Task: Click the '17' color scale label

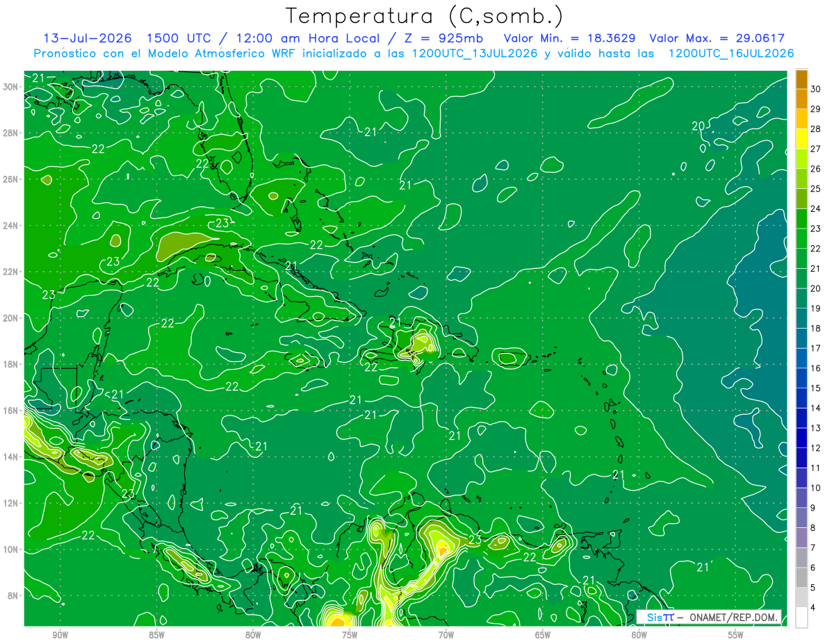Action: coord(816,348)
